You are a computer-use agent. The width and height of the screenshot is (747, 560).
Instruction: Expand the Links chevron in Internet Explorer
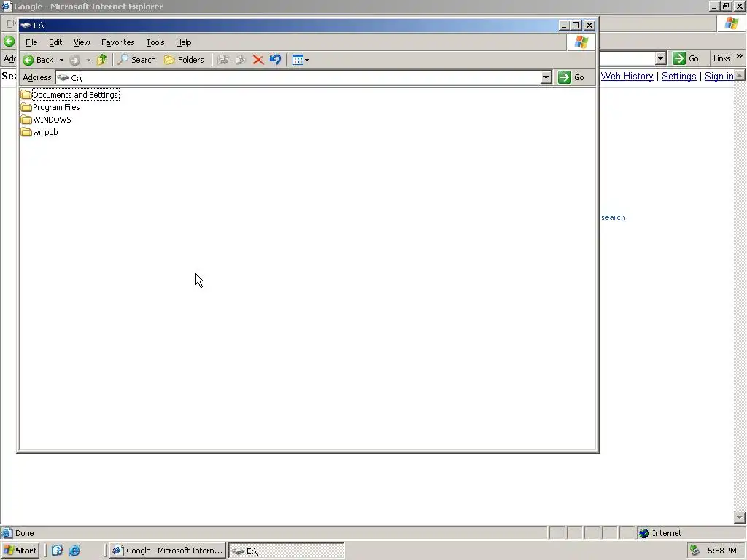click(740, 56)
